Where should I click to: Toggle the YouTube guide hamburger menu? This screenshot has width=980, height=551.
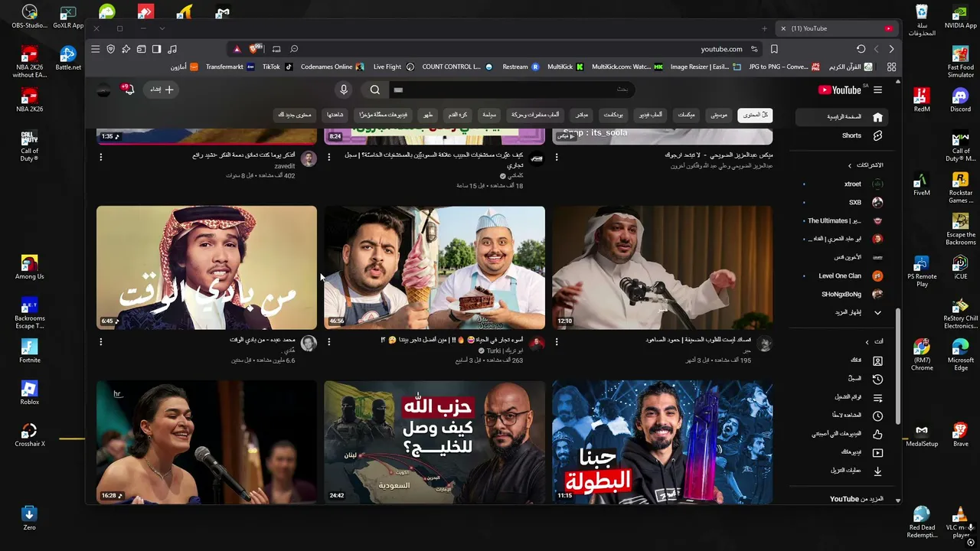pos(877,90)
